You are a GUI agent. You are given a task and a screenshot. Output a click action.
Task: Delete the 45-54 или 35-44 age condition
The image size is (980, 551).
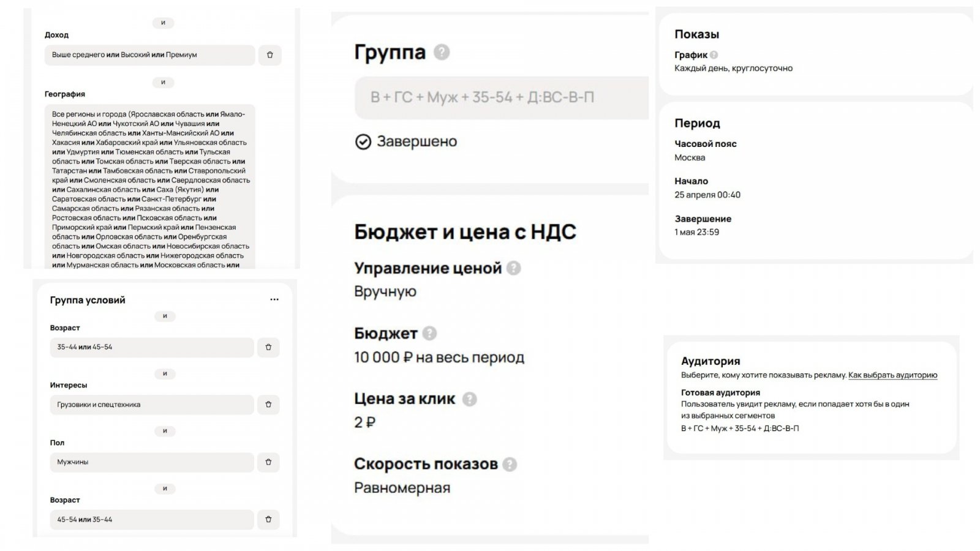[x=268, y=520]
